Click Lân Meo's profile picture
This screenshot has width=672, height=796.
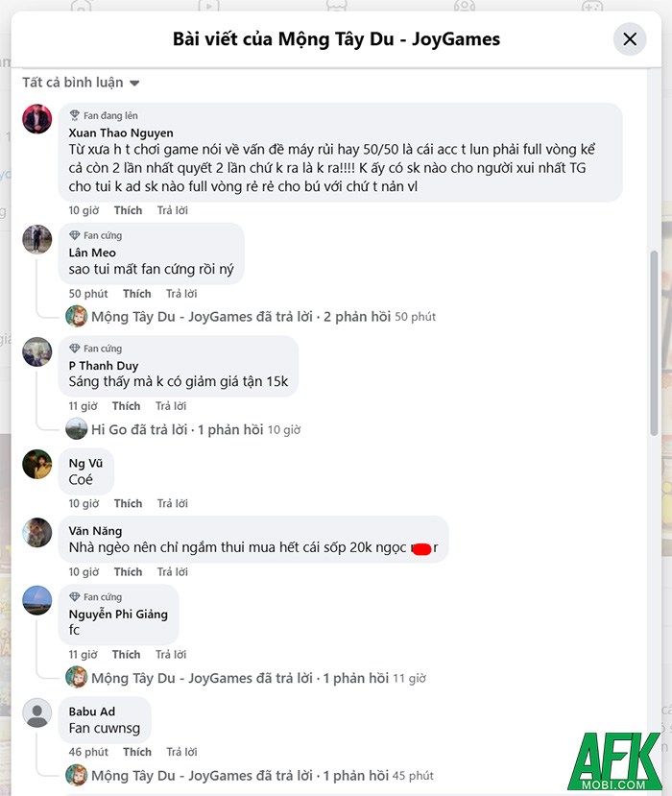tap(36, 239)
